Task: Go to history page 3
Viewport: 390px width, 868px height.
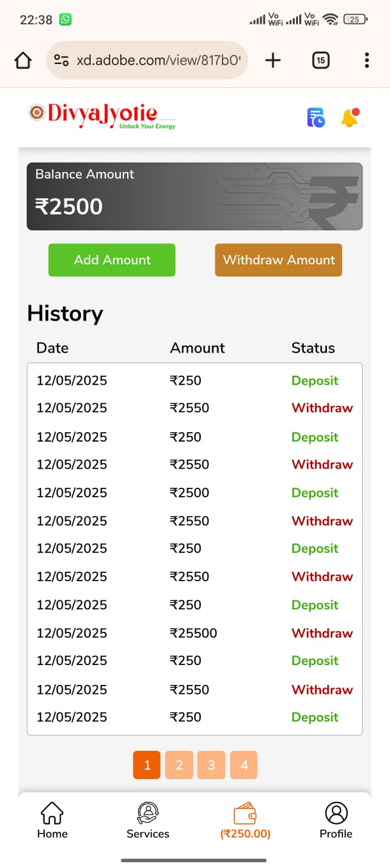Action: [211, 765]
